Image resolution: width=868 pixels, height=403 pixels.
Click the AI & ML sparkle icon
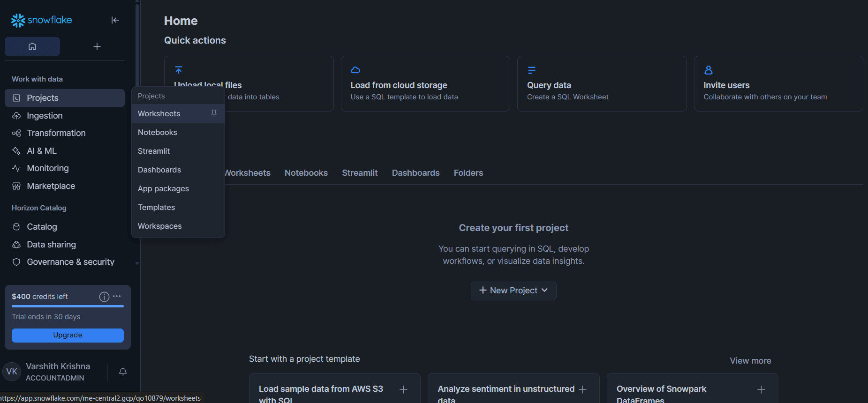point(16,151)
